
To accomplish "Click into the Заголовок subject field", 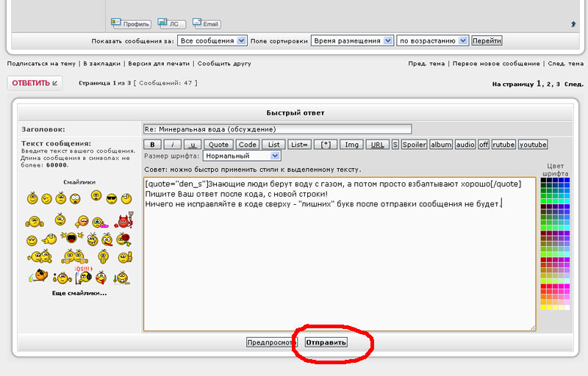I will coord(278,129).
